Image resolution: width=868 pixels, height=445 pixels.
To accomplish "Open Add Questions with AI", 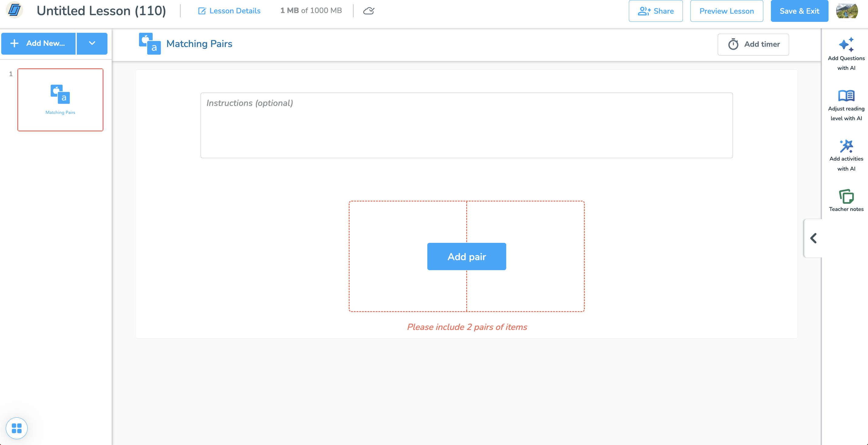I will (x=846, y=54).
